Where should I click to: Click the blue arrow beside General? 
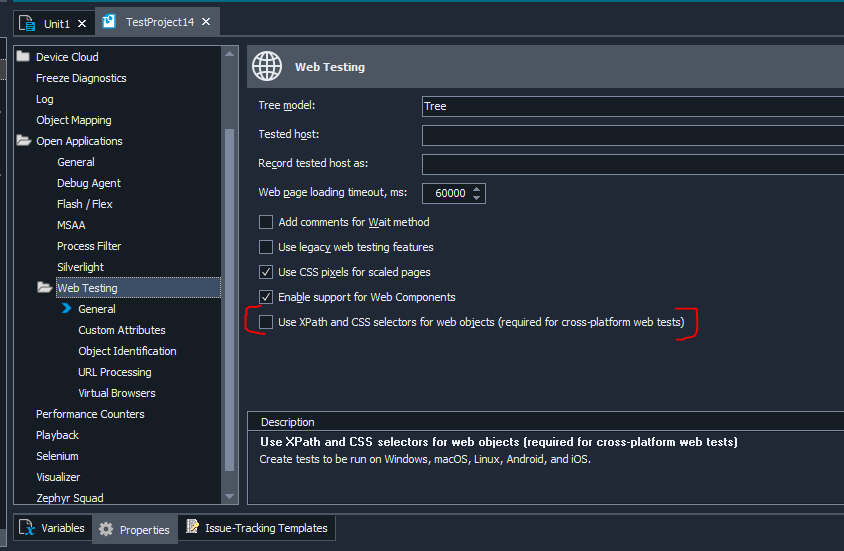[x=66, y=308]
